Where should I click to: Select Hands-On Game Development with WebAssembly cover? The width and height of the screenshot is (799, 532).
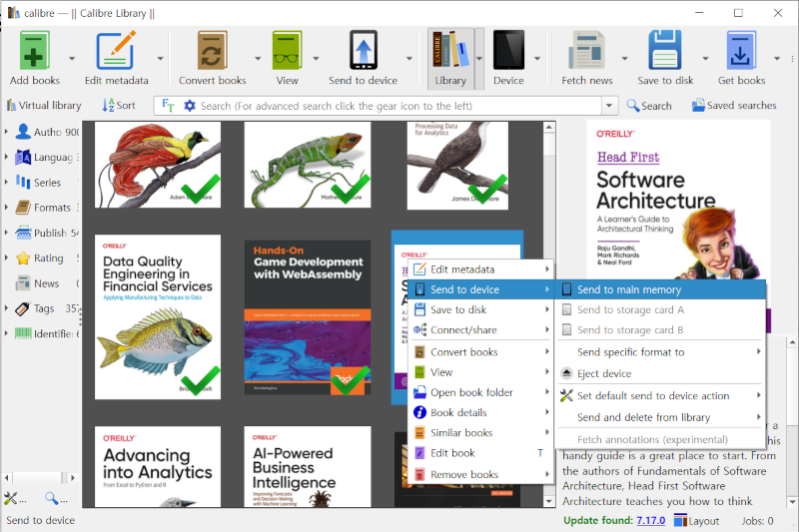pos(308,317)
